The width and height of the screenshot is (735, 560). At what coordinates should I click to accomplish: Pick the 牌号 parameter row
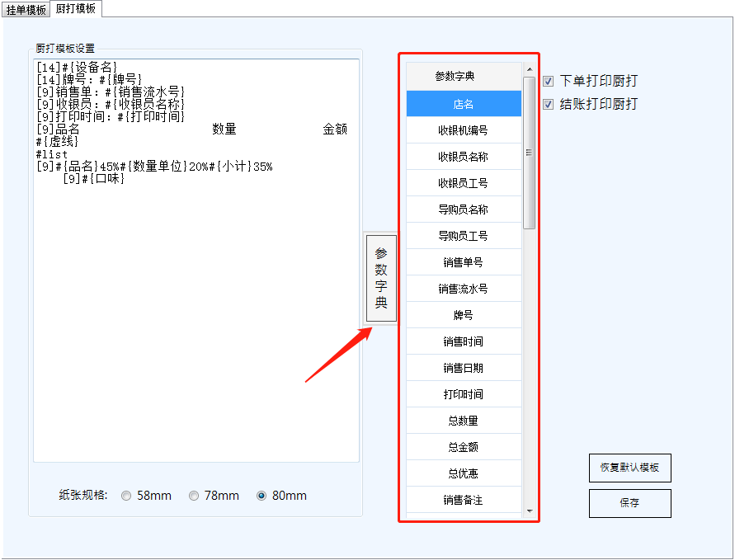click(464, 315)
